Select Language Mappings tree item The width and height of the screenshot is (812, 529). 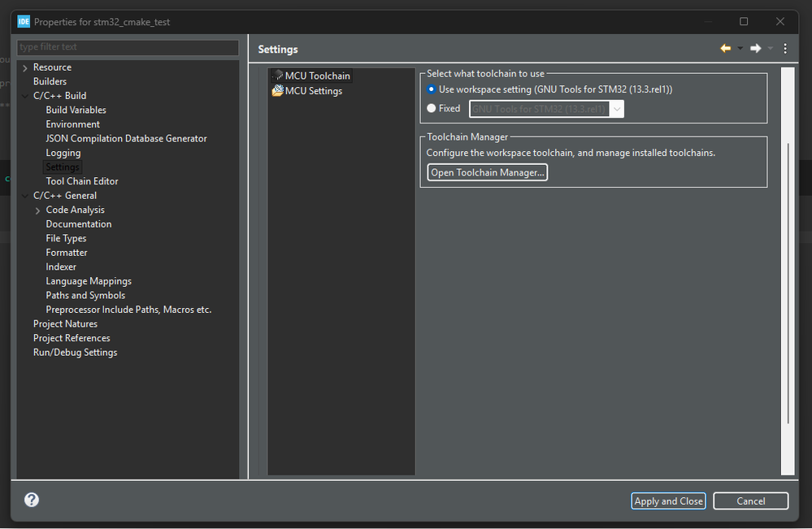click(x=89, y=281)
